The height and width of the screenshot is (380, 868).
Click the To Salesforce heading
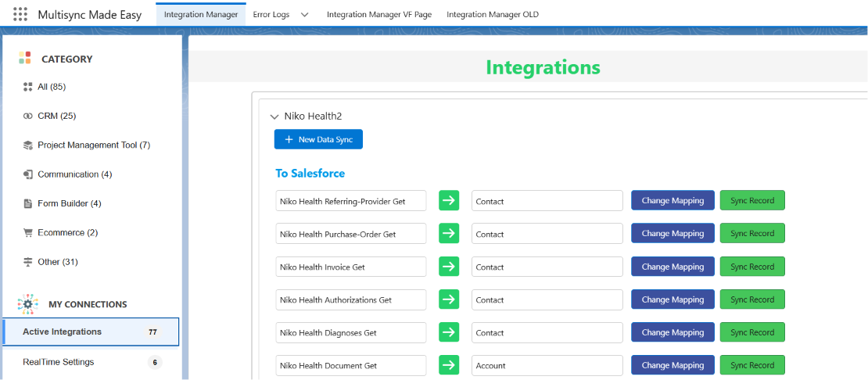(x=310, y=174)
